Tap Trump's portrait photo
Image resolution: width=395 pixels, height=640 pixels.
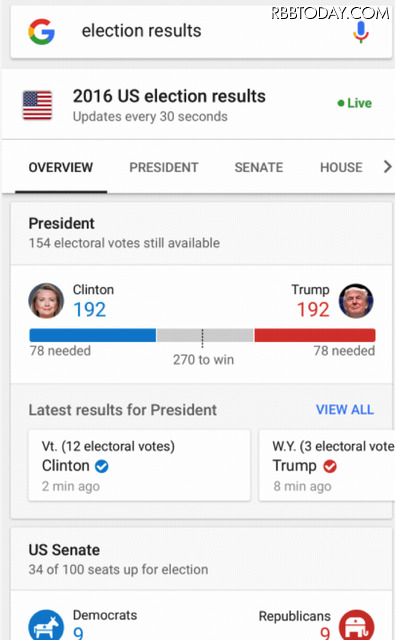(x=356, y=301)
